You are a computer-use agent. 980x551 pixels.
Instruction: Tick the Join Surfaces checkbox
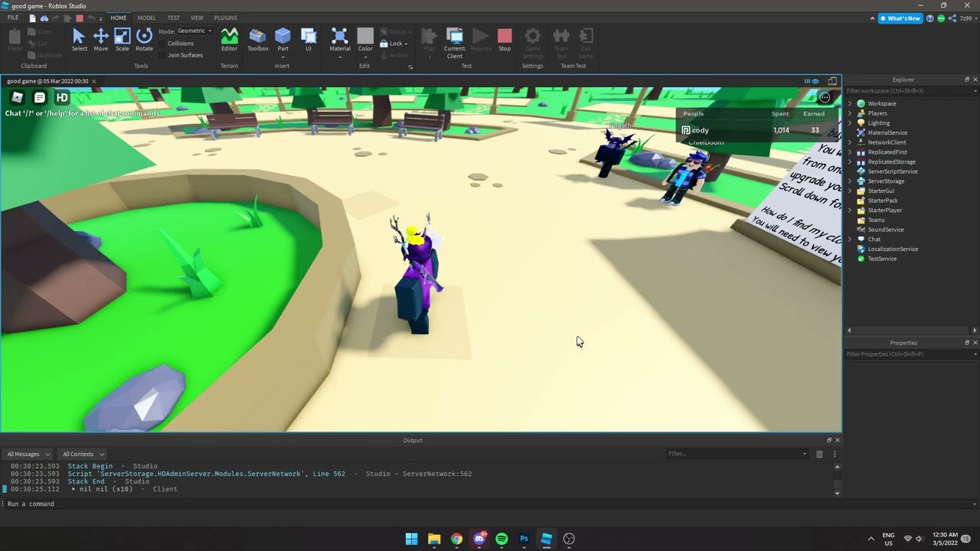click(x=163, y=55)
